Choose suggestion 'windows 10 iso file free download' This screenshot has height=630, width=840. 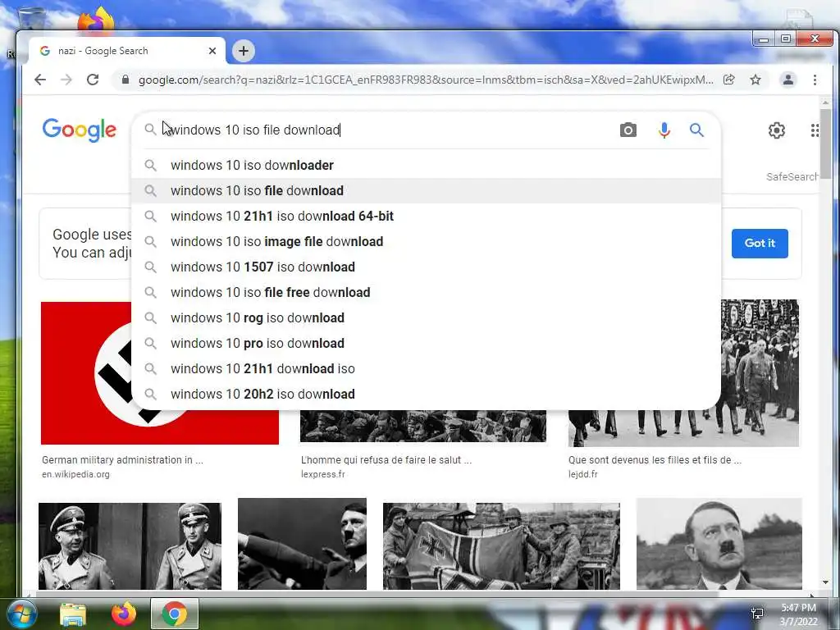tap(426, 293)
